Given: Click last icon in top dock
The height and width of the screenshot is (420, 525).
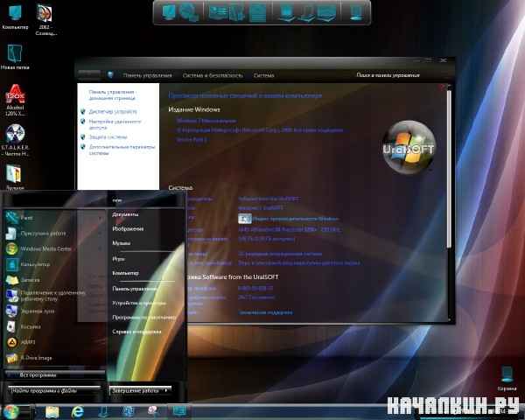Looking at the screenshot, I should point(356,13).
